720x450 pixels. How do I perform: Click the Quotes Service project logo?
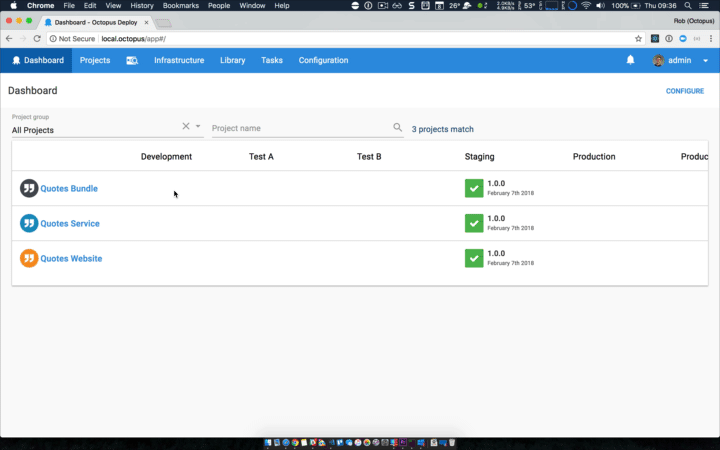(28, 223)
